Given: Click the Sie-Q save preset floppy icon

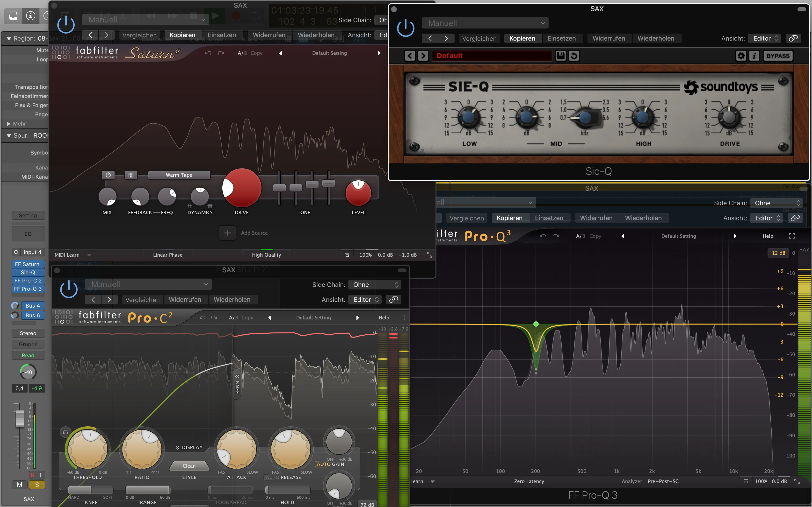Looking at the screenshot, I should (x=560, y=56).
